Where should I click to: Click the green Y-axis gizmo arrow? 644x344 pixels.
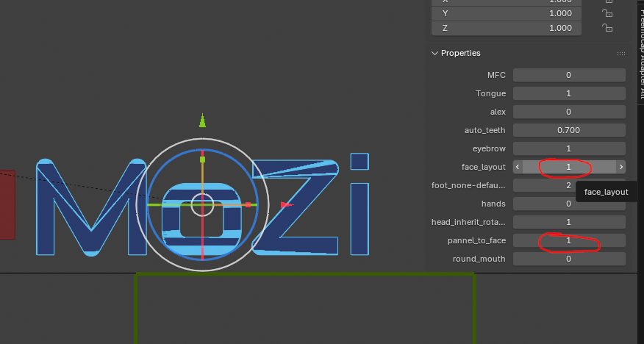(x=203, y=121)
